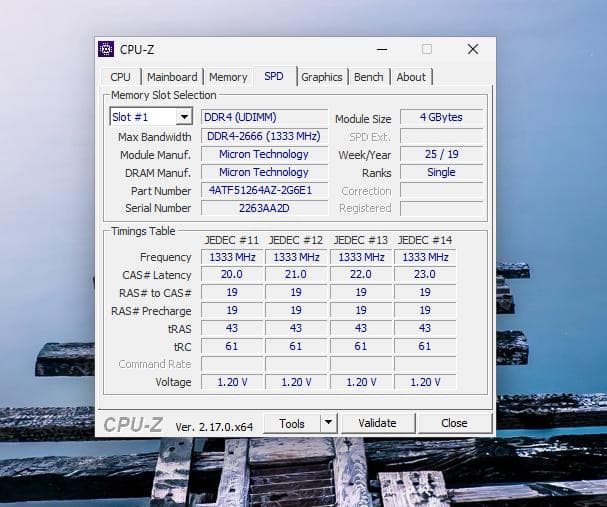Screen dimensions: 607x507
Task: Open the Graphics tab
Action: click(322, 77)
